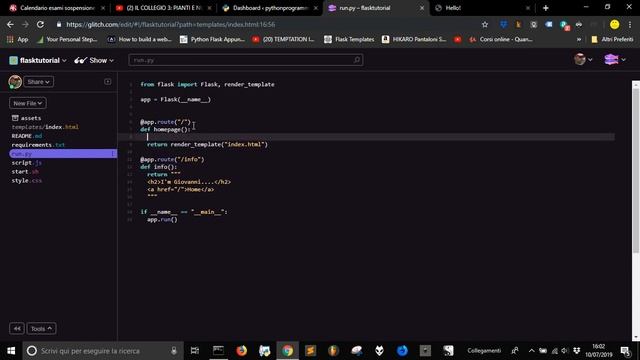
Task: Click the render_template return line
Action: (207, 144)
